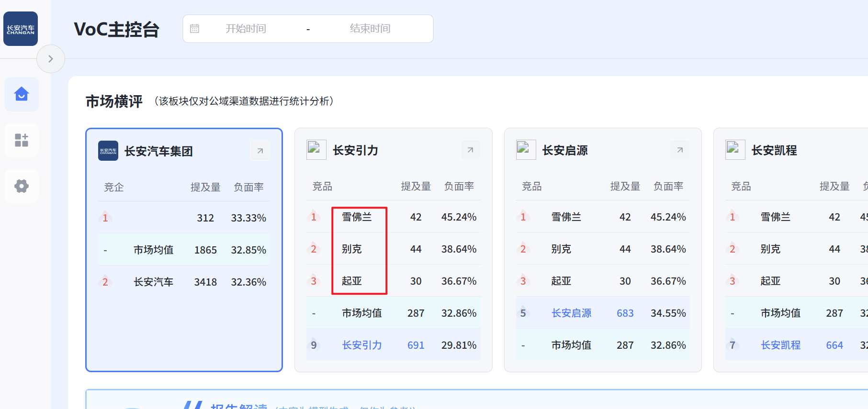Click rank 3 badge in 长安凯程 card
This screenshot has height=409, width=868.
click(x=732, y=281)
